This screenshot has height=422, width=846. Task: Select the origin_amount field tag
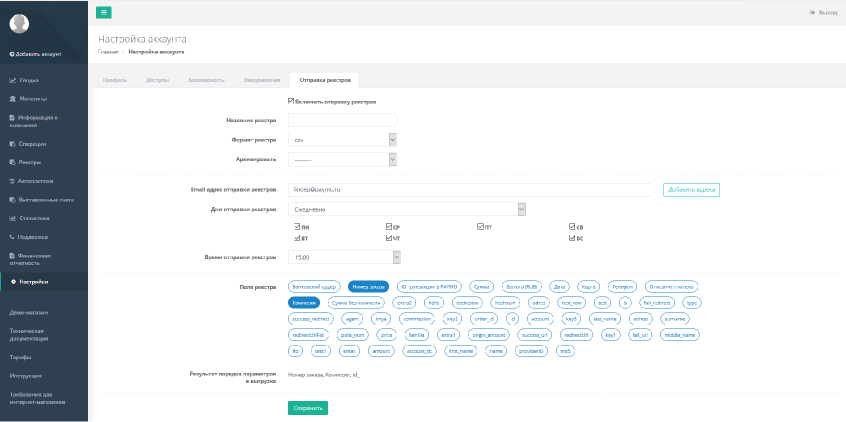488,335
